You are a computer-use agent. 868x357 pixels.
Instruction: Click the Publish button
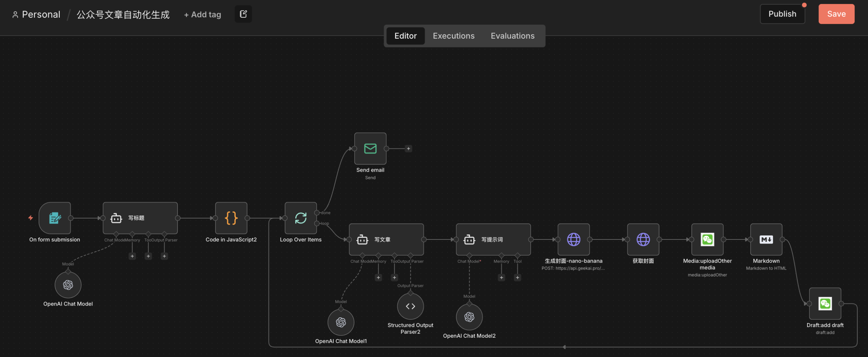coord(782,14)
